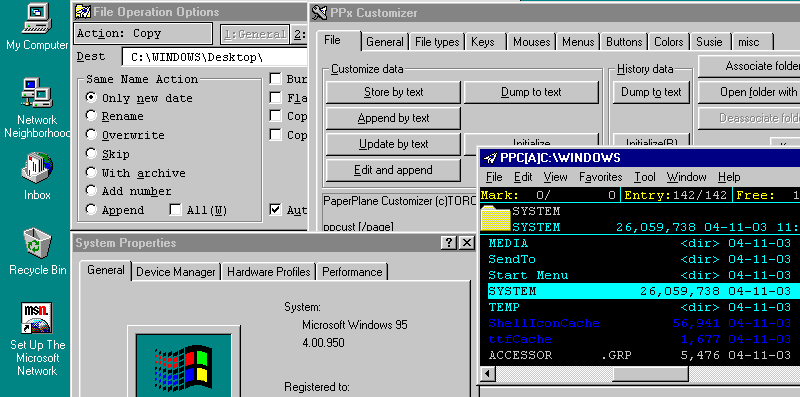Click the File Operation Options title bar icon

pos(83,12)
